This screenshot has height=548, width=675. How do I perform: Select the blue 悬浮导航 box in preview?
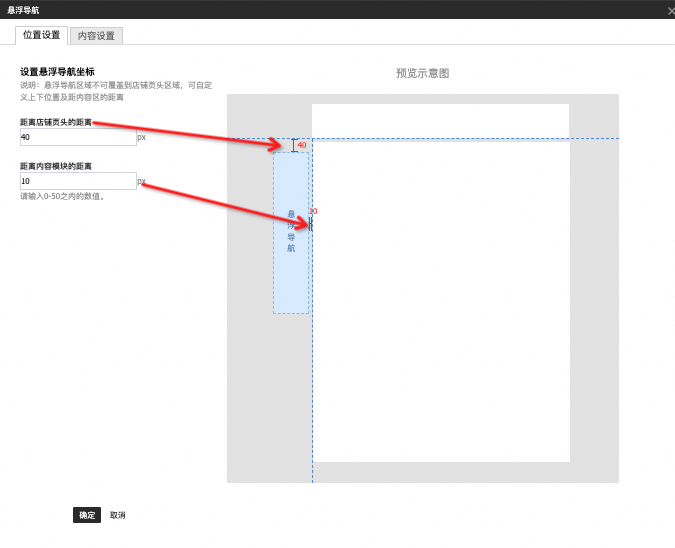tap(291, 233)
